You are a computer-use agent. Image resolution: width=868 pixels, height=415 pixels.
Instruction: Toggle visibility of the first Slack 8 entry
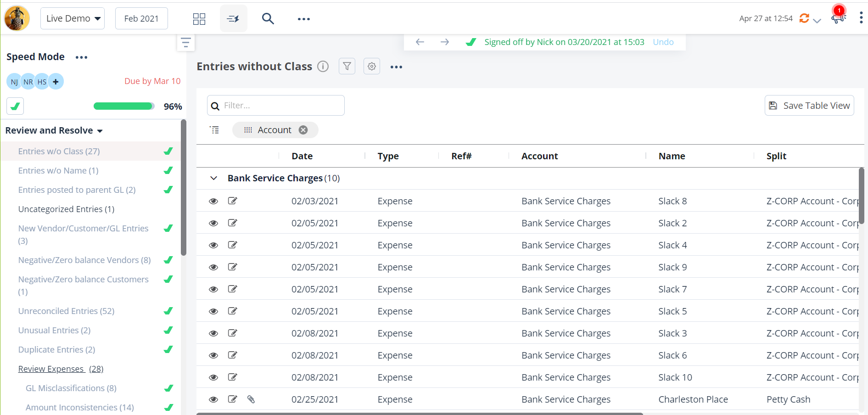tap(213, 201)
